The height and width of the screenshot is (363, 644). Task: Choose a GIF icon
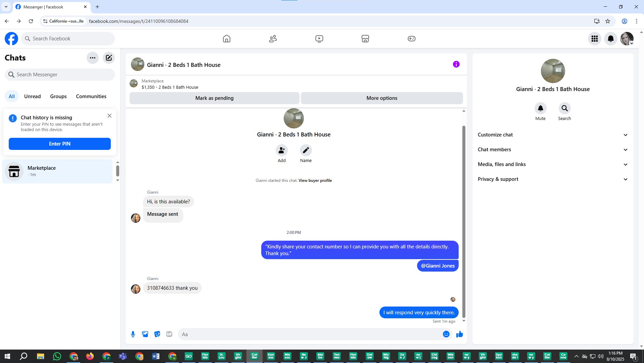[169, 334]
